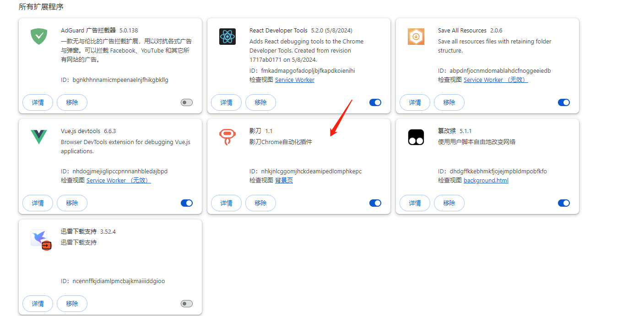
Task: Click the Save All Resources orange icon
Action: click(416, 37)
